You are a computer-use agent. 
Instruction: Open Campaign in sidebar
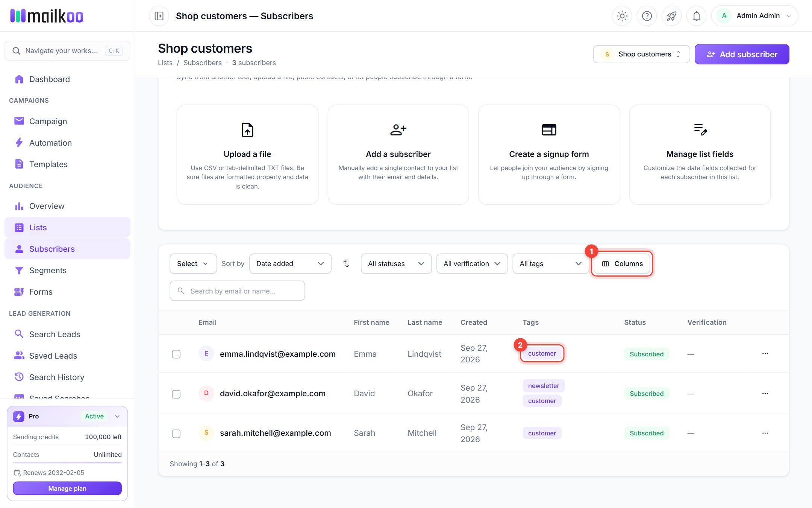click(67, 121)
